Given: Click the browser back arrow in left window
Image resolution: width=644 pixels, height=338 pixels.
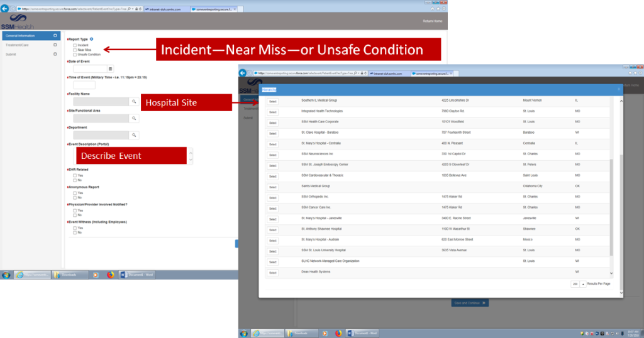Looking at the screenshot, I should (x=4, y=8).
